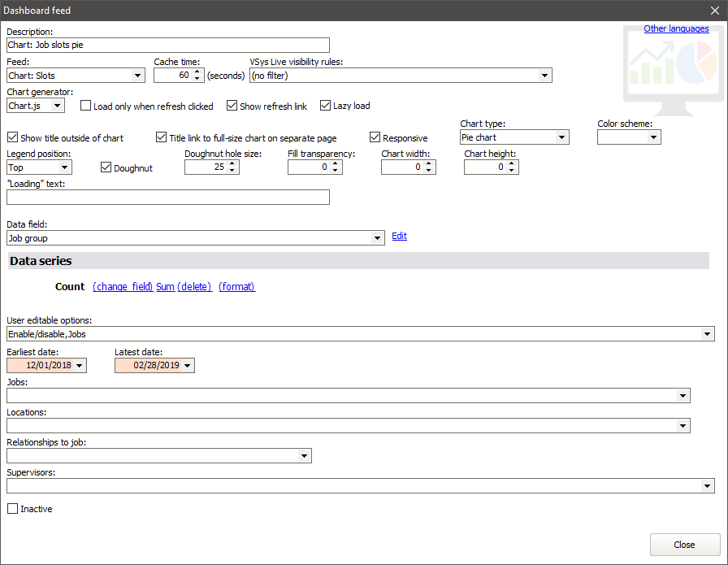Increase Chart width using up arrow
This screenshot has height=565, width=728.
point(430,163)
